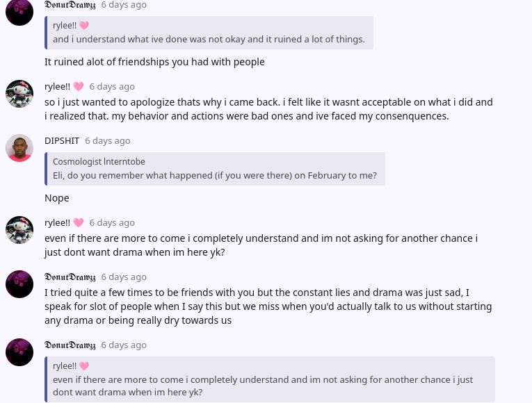This screenshot has width=532, height=403.
Task: Click the timestamp on the last DonutDrawzz message
Action: (124, 345)
